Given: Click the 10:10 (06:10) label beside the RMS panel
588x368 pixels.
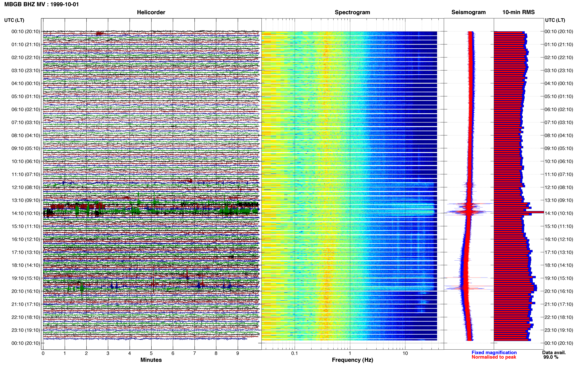Looking at the screenshot, I should point(559,161).
